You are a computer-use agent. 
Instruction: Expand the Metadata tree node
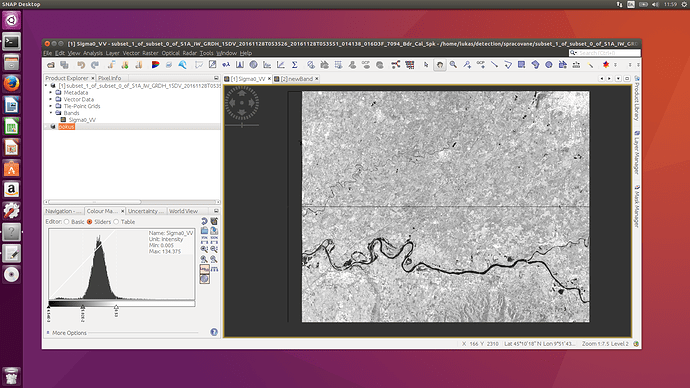(x=51, y=93)
